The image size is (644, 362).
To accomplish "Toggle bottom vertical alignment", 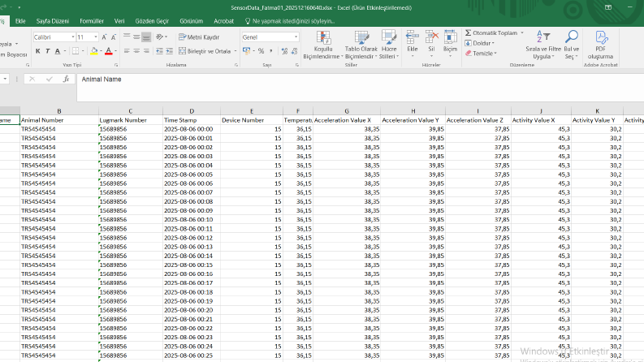I will [146, 37].
